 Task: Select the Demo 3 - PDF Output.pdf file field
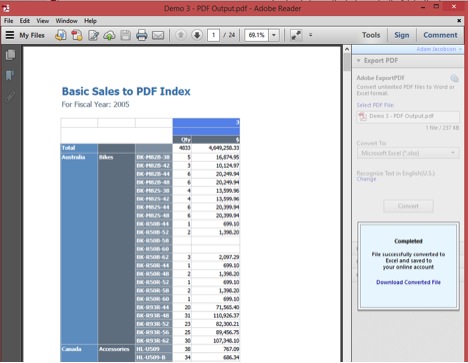408,117
